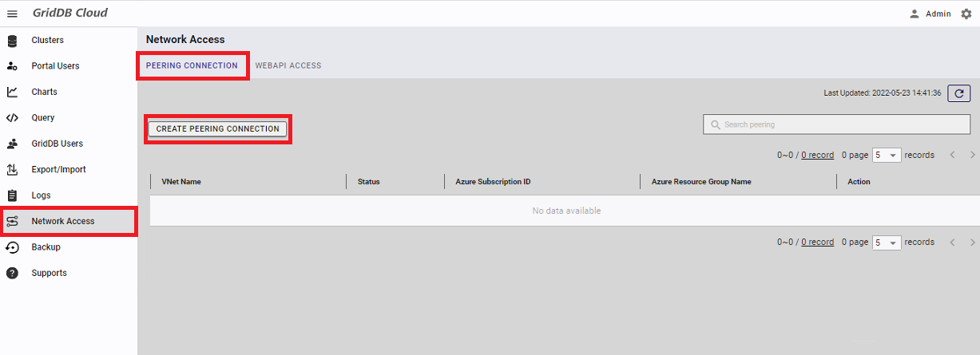Open the Admin user menu
Image resolution: width=980 pixels, height=355 pixels.
(x=930, y=14)
